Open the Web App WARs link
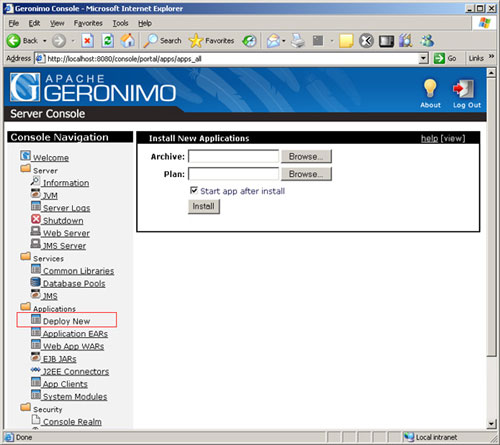Viewport: 500px width, 445px height. tap(73, 346)
